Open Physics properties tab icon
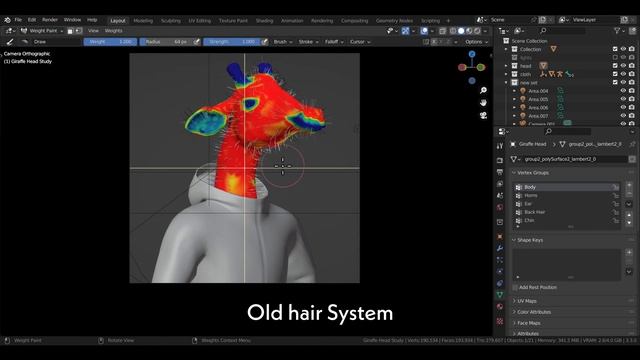Viewport: 640px width, 360px height. click(x=500, y=271)
